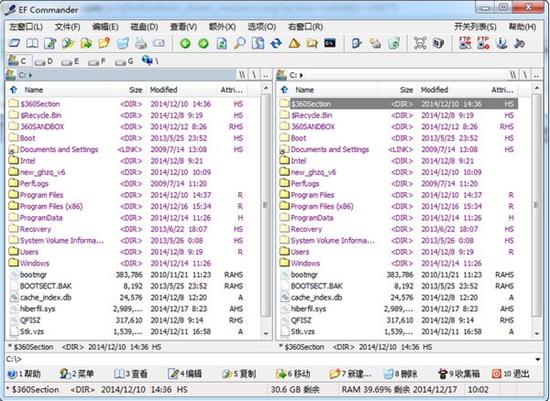The height and width of the screenshot is (401, 550).
Task: Click the first parallelogram toolbar icon
Action: click(x=14, y=43)
